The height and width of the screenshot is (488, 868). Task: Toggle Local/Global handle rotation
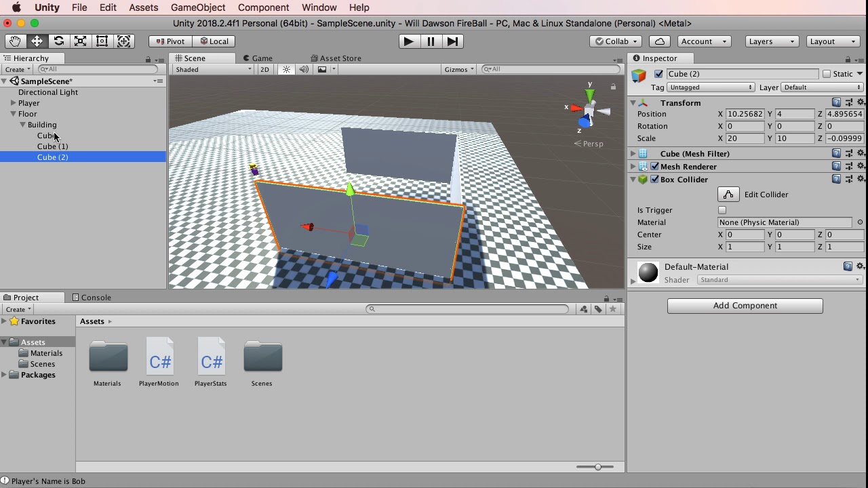click(x=214, y=41)
